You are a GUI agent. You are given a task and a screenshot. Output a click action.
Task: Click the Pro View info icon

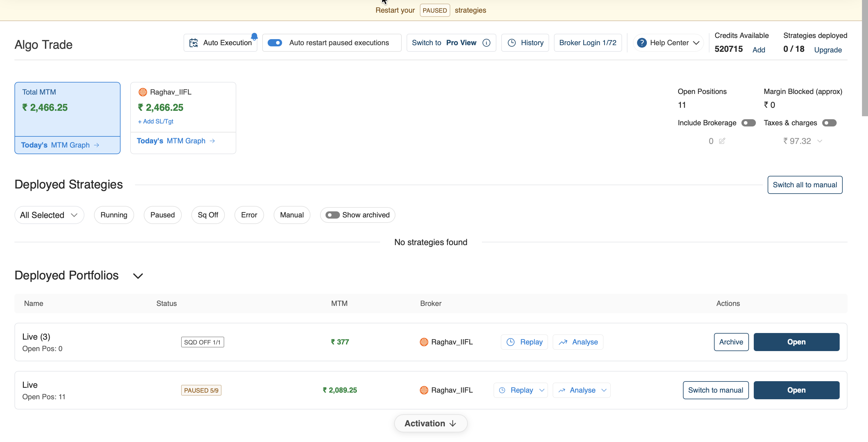486,43
